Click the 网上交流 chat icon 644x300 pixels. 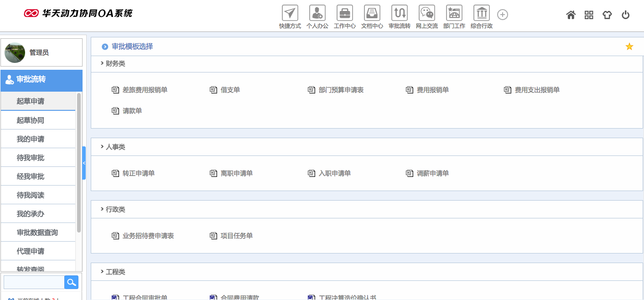click(x=426, y=13)
